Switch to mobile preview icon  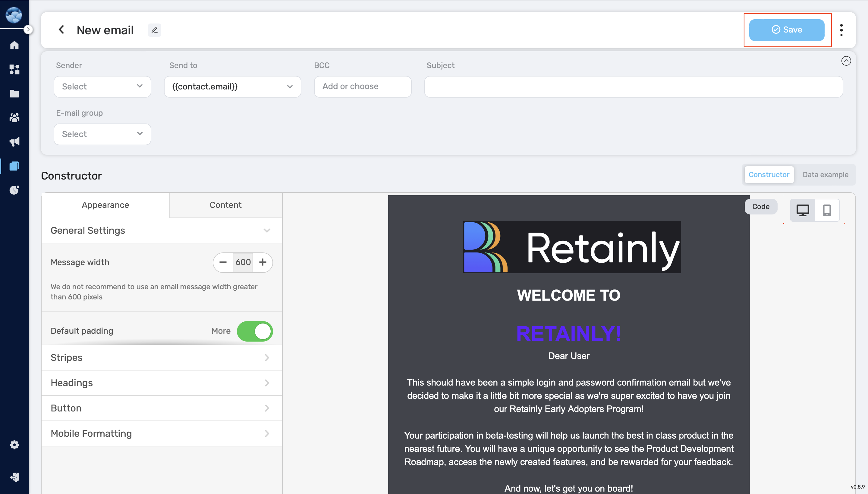click(827, 210)
